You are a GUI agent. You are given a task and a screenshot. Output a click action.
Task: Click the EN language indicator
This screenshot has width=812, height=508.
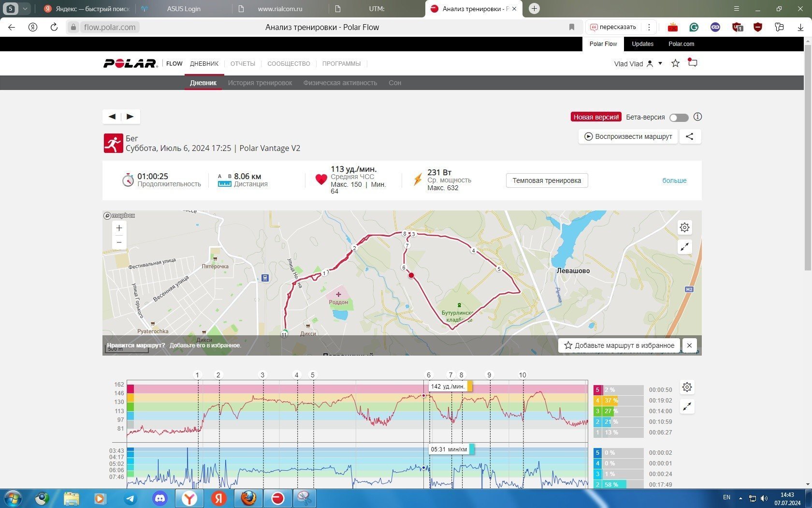[x=726, y=497]
